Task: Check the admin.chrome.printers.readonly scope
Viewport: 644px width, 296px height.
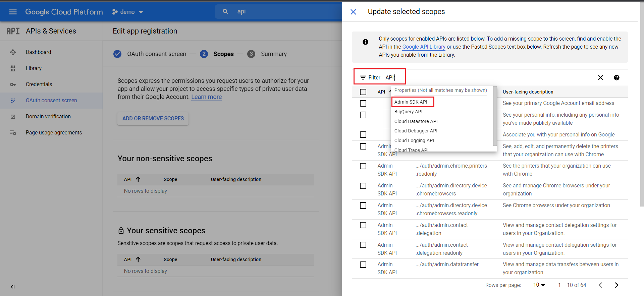Action: (x=363, y=166)
